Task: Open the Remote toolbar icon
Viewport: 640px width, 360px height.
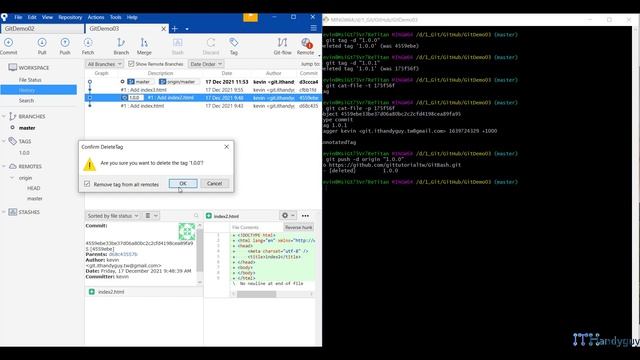Action: (306, 46)
